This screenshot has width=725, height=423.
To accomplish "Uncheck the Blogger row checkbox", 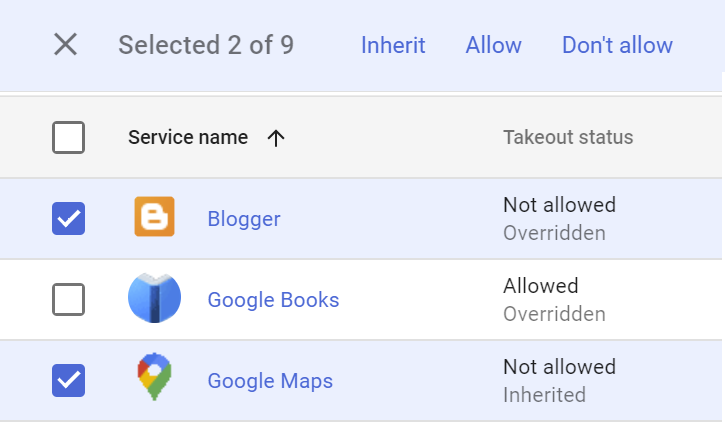I will pyautogui.click(x=68, y=218).
